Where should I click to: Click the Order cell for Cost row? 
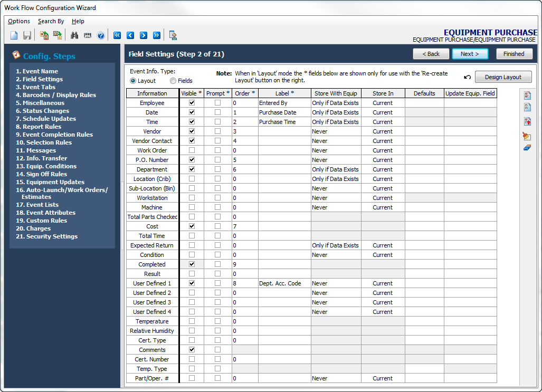(x=245, y=226)
